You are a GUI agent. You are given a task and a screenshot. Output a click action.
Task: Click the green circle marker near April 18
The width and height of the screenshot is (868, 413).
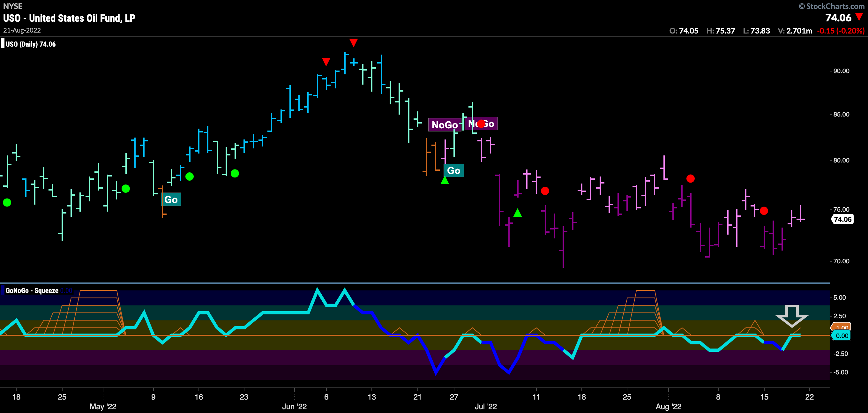7,203
